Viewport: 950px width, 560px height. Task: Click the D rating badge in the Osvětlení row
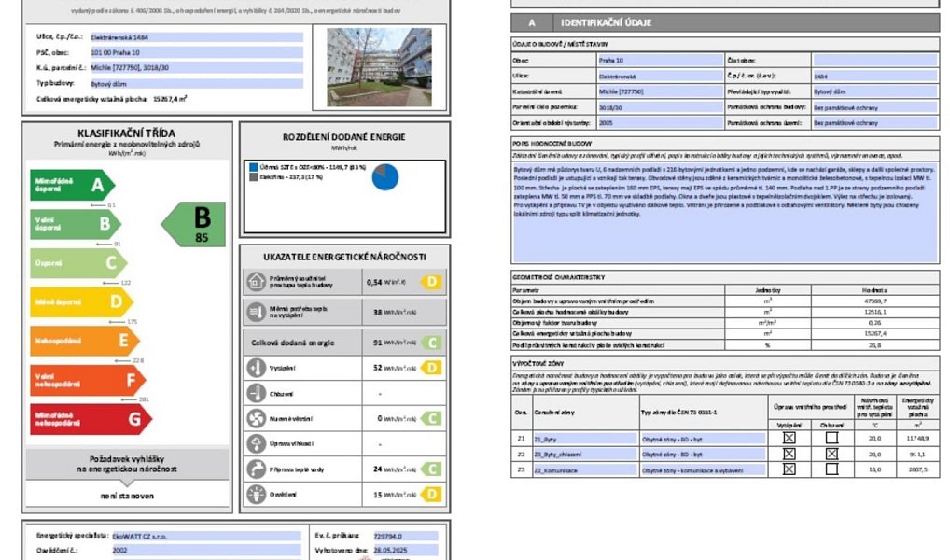[x=431, y=495]
